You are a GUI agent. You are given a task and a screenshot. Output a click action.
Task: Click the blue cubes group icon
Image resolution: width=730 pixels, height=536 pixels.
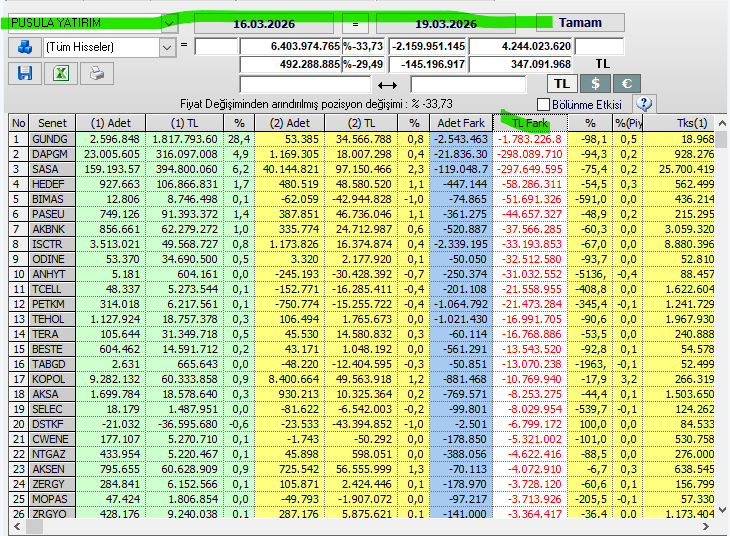click(25, 47)
